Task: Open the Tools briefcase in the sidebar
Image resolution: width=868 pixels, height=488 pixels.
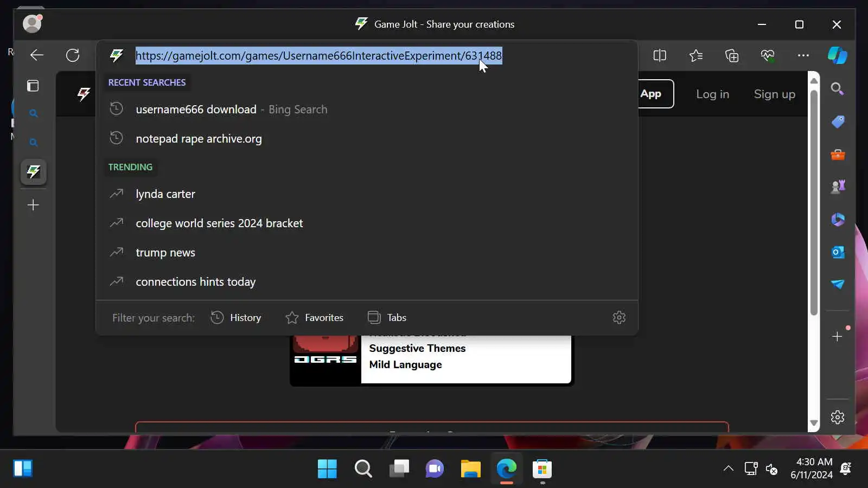Action: (x=838, y=155)
